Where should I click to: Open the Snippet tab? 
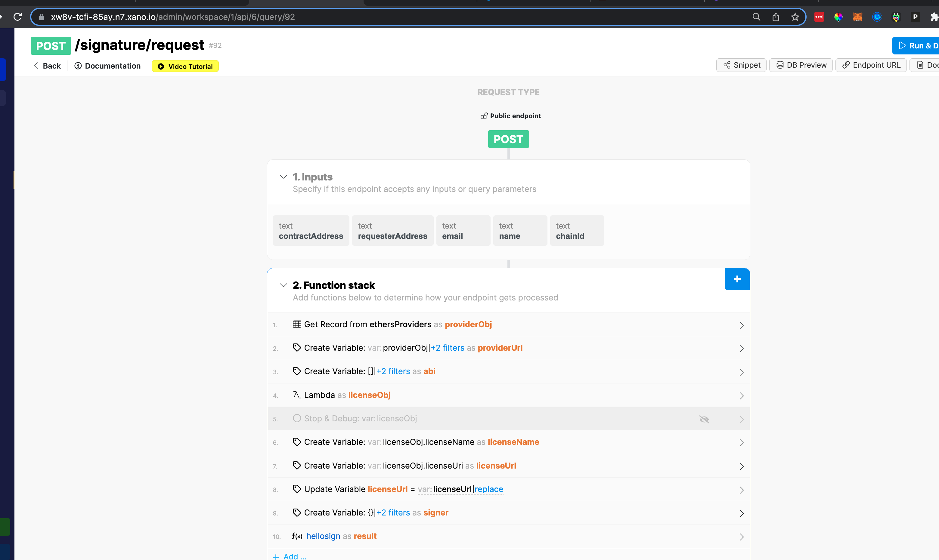coord(741,65)
